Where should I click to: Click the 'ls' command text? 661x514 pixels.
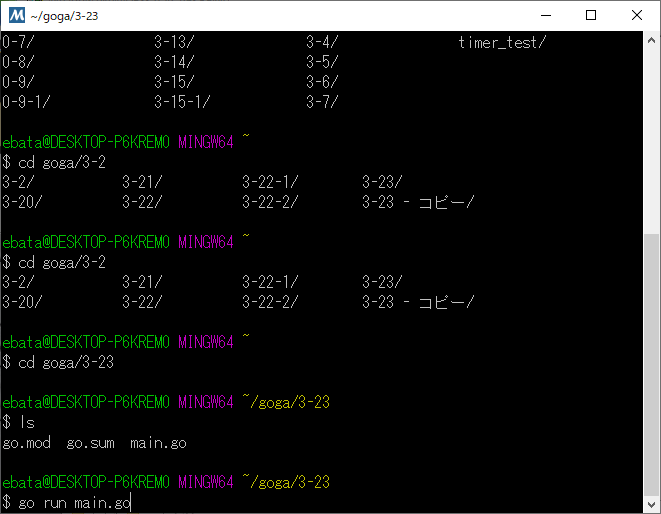click(x=26, y=422)
